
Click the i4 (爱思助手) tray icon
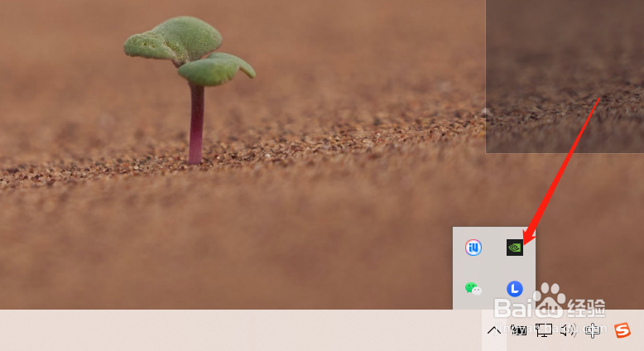[x=473, y=248]
